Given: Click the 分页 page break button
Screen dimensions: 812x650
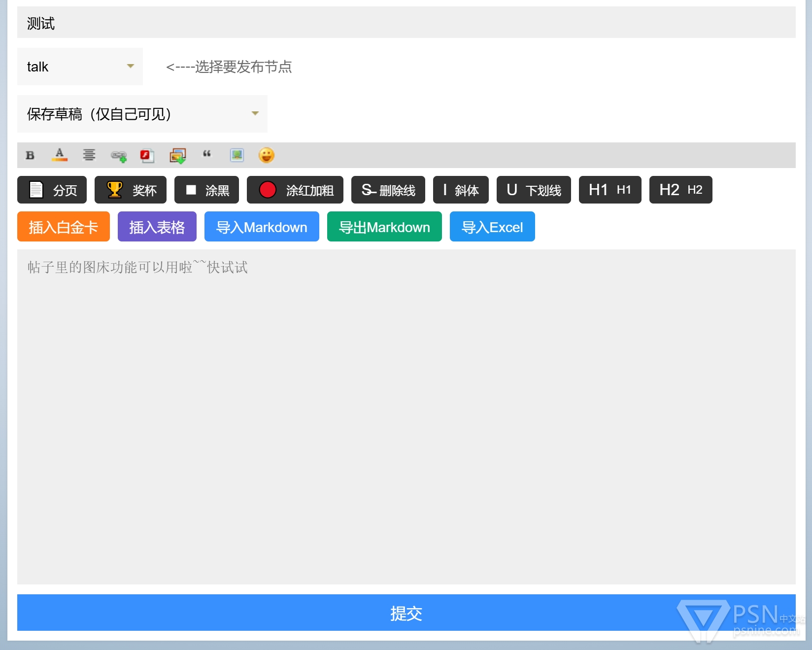Looking at the screenshot, I should click(x=52, y=190).
